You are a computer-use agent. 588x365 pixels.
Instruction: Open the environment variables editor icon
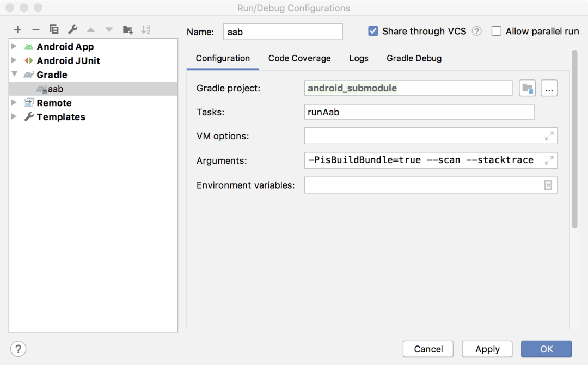tap(548, 185)
